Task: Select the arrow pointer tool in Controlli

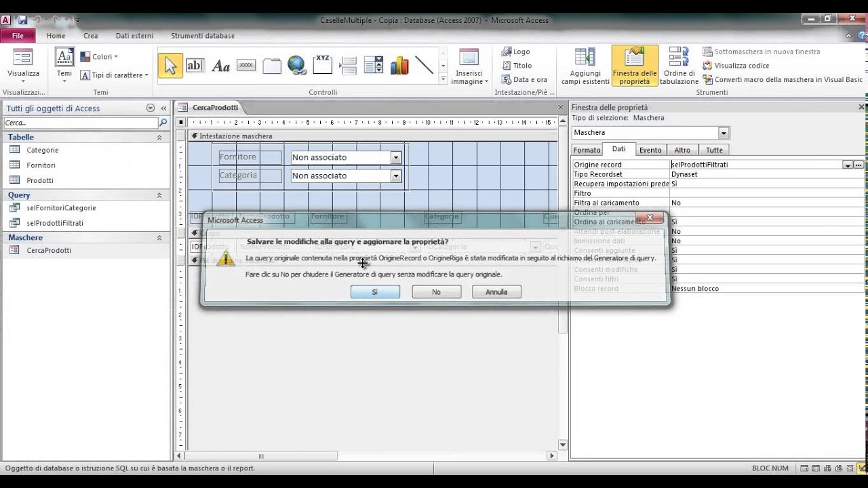Action: (170, 65)
